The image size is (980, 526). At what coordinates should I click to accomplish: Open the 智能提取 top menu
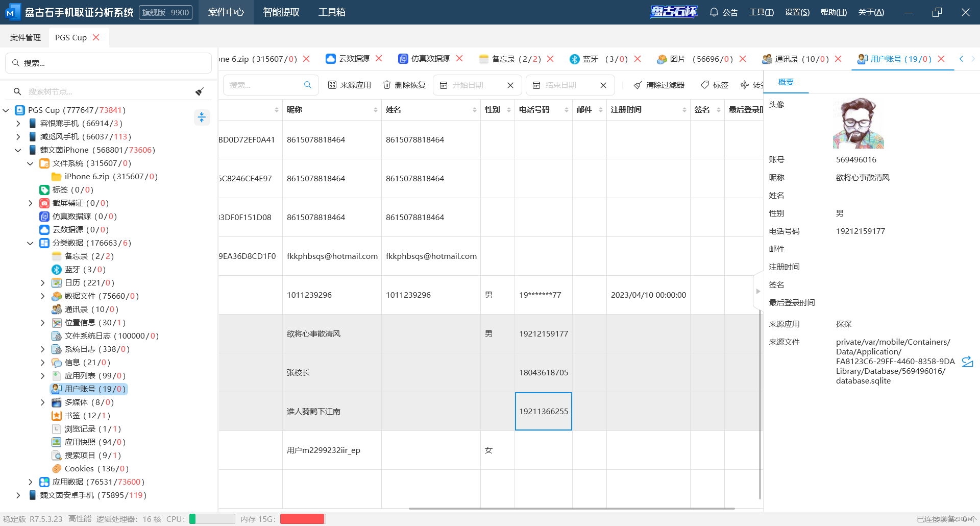(281, 12)
